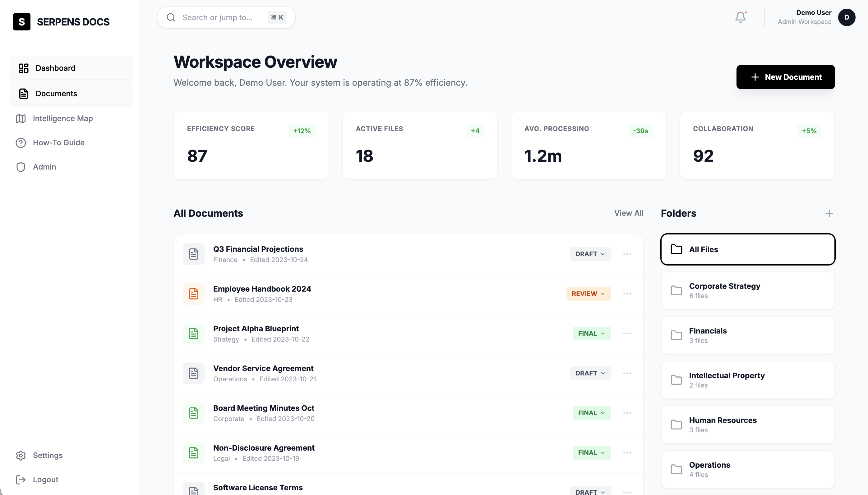Open the FINAL dropdown on Non-Disclosure Agreement
This screenshot has height=495, width=868.
point(591,452)
